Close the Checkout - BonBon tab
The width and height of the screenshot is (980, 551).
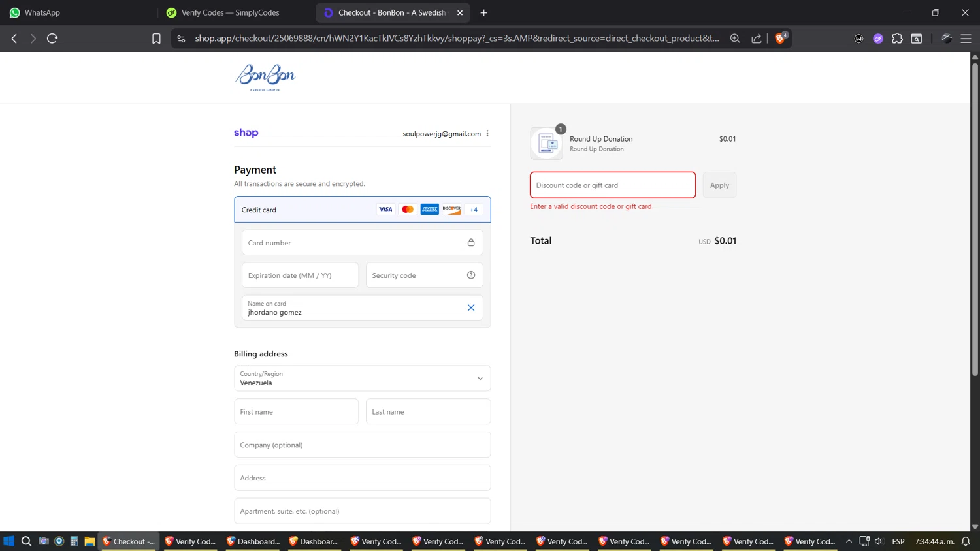(460, 12)
